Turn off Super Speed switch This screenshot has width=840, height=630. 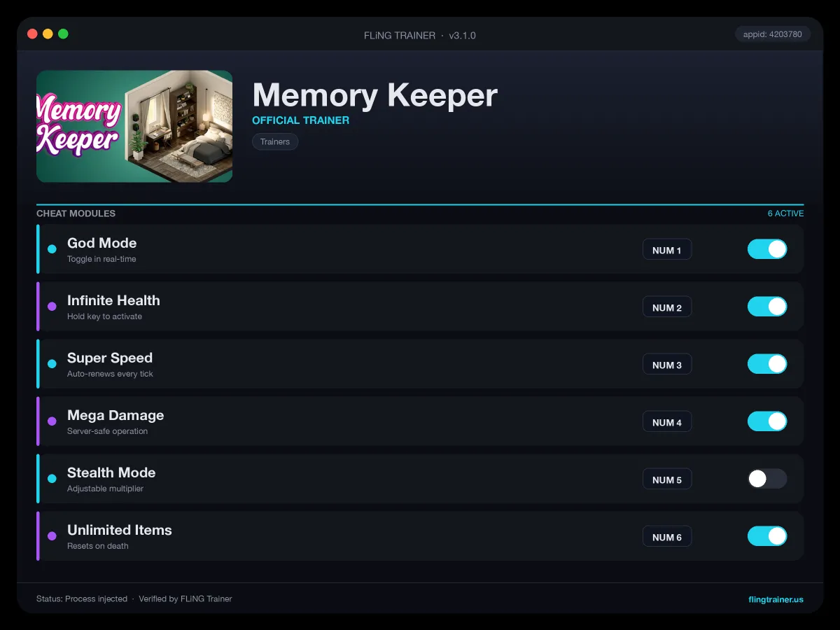(x=767, y=364)
